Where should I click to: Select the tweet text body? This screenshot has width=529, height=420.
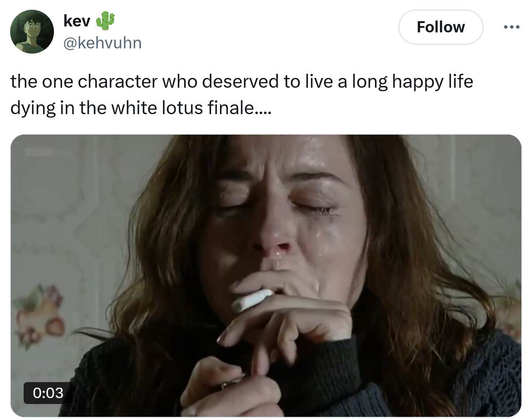[242, 94]
